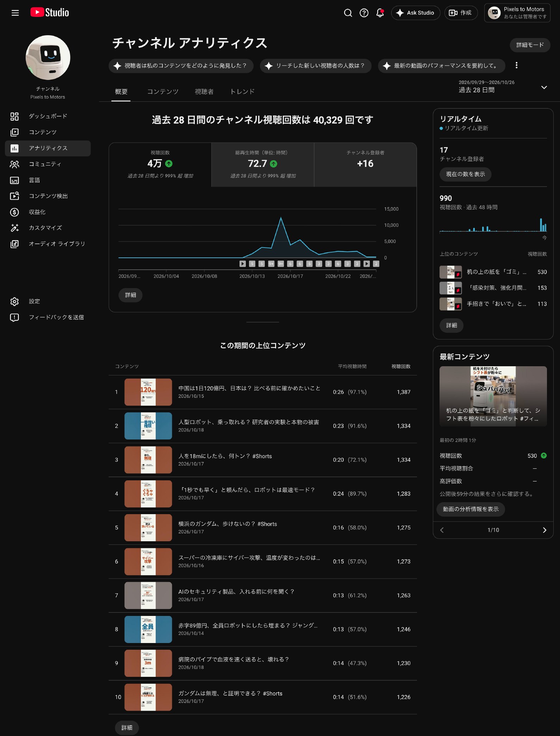This screenshot has width=560, height=736.
Task: Click the YouTube Studio logo
Action: (x=50, y=13)
